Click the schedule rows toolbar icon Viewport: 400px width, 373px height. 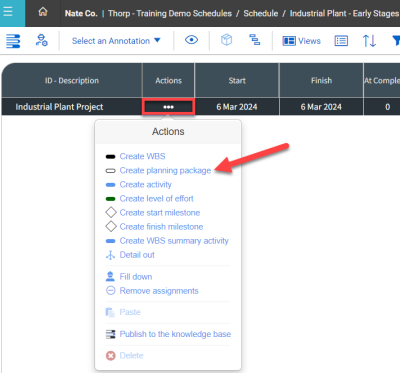click(13, 41)
